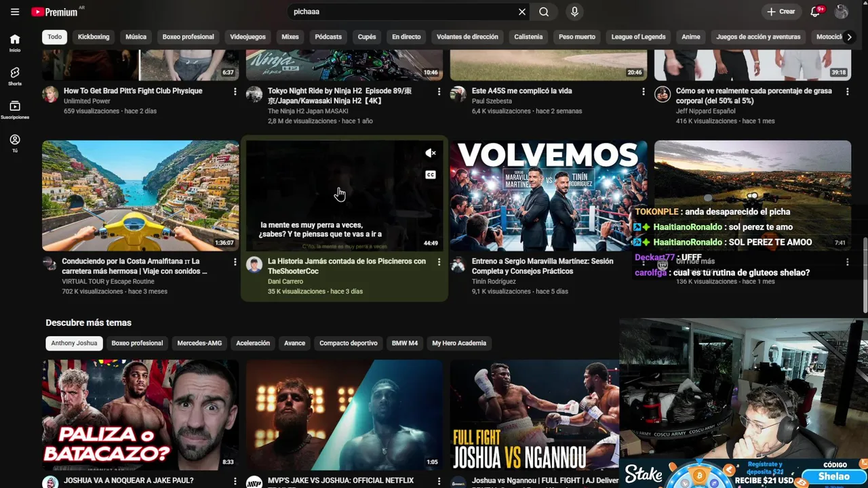Image resolution: width=868 pixels, height=488 pixels.
Task: Open the notifications bell
Action: (816, 12)
